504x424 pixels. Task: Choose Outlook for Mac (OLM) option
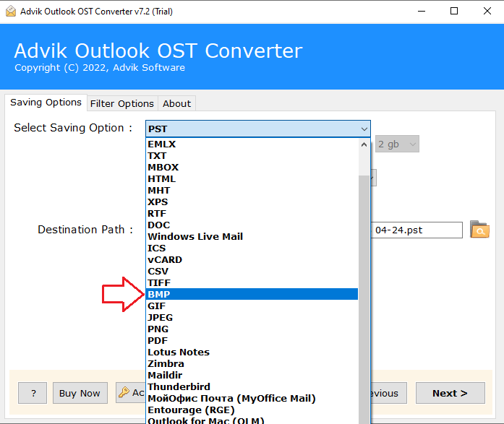252,420
